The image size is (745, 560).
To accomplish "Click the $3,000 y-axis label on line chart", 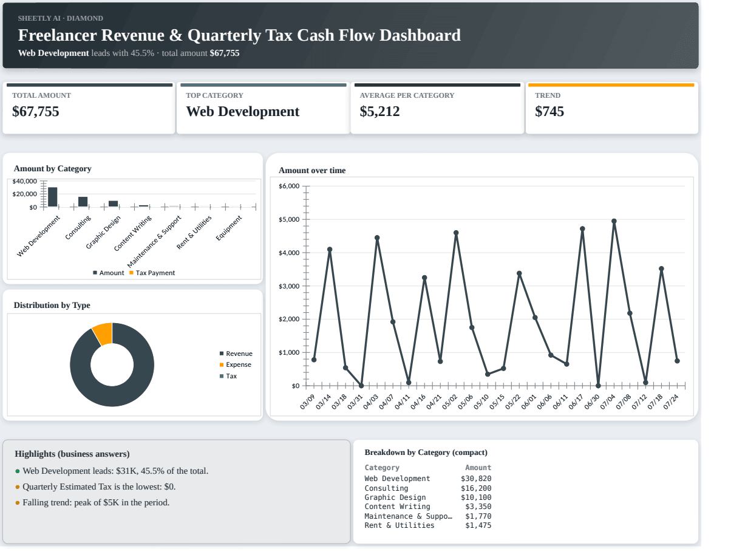I will point(289,285).
